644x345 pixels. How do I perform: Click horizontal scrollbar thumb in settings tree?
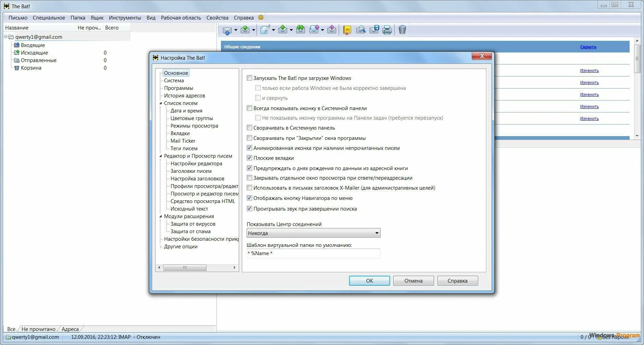[x=185, y=267]
